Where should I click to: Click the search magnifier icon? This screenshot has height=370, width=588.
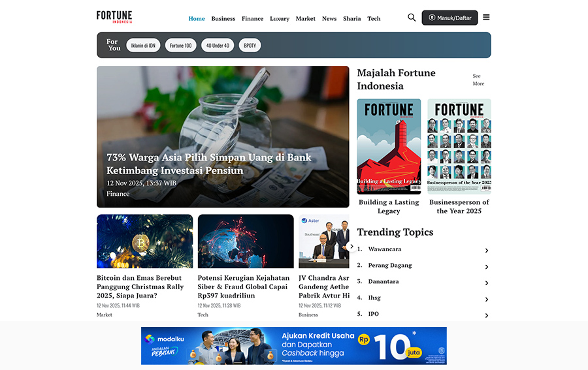(x=412, y=18)
